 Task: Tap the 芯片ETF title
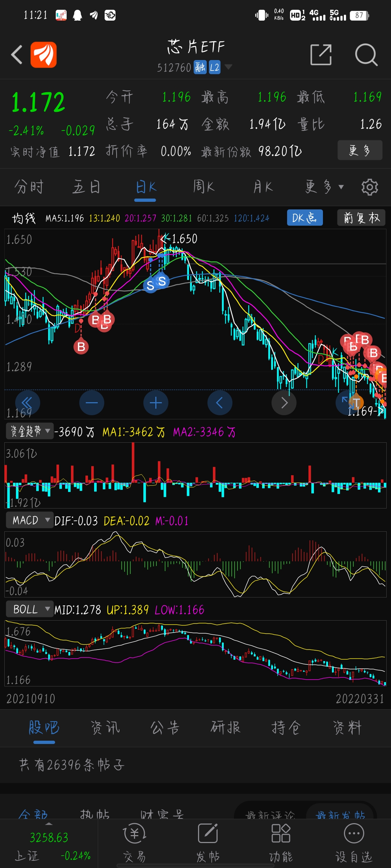click(x=196, y=47)
